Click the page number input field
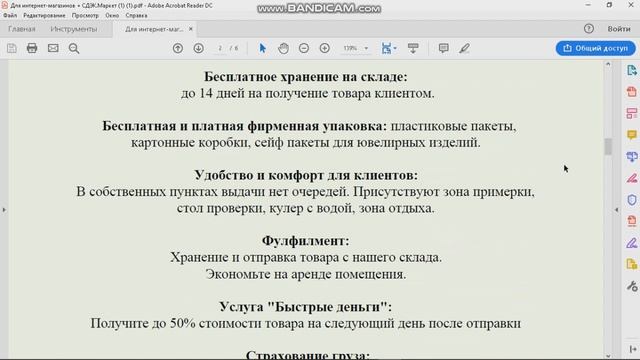Screen dimensions: 640x360 pyautogui.click(x=220, y=48)
